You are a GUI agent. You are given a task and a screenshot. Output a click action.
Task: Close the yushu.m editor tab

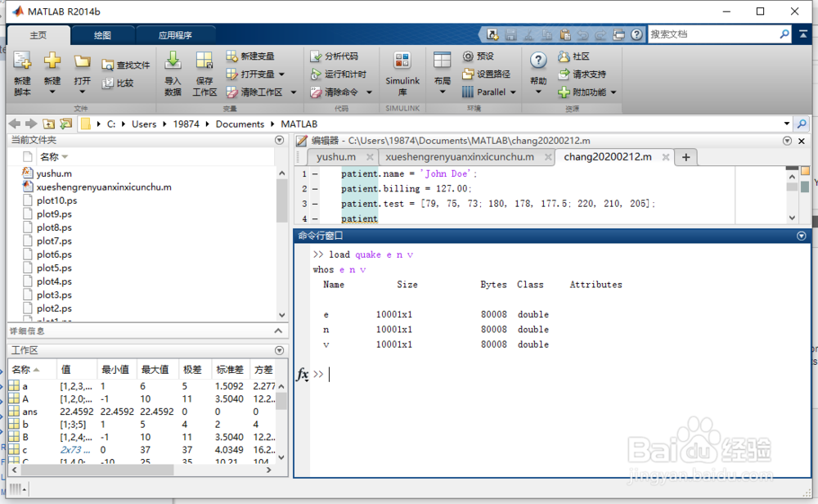point(370,157)
